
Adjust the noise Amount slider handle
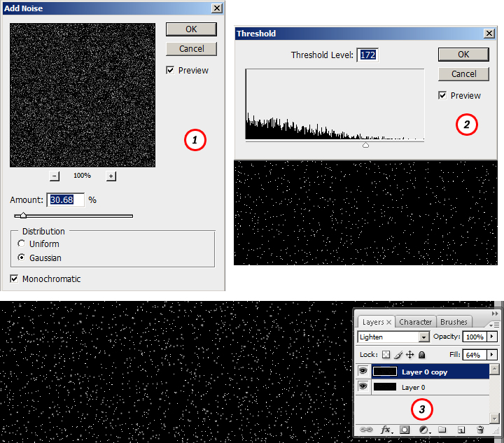pyautogui.click(x=23, y=216)
